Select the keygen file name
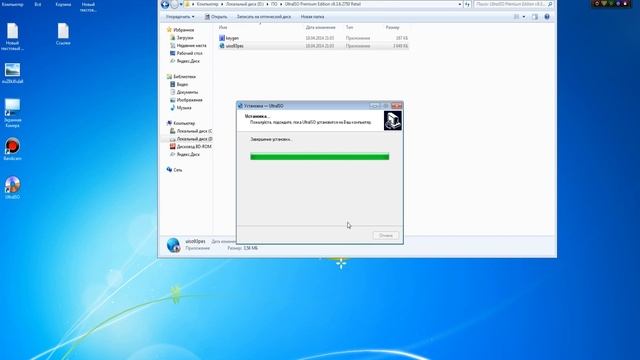The height and width of the screenshot is (360, 640). (x=232, y=38)
